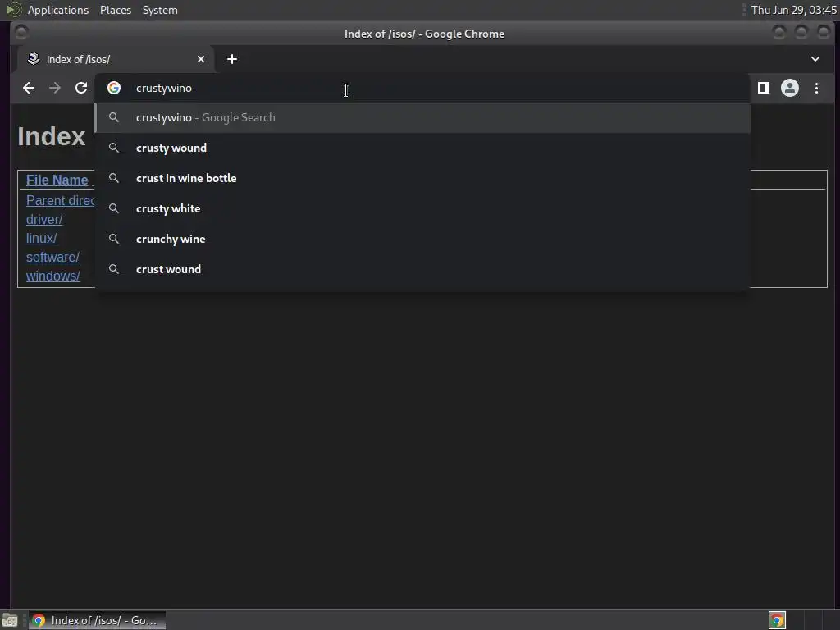Open the Places menu
The width and height of the screenshot is (840, 630).
coord(116,10)
